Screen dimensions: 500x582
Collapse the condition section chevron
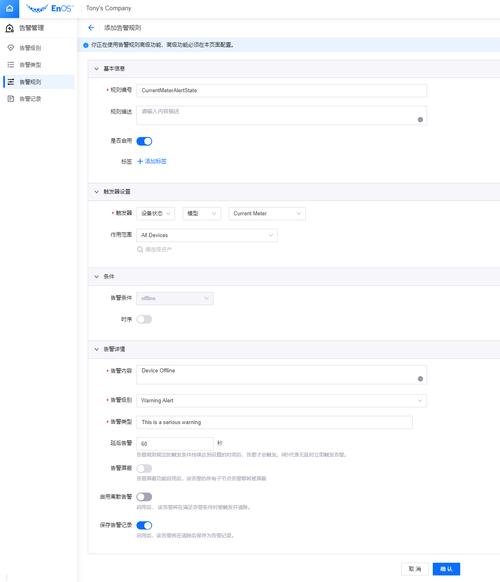pos(97,277)
